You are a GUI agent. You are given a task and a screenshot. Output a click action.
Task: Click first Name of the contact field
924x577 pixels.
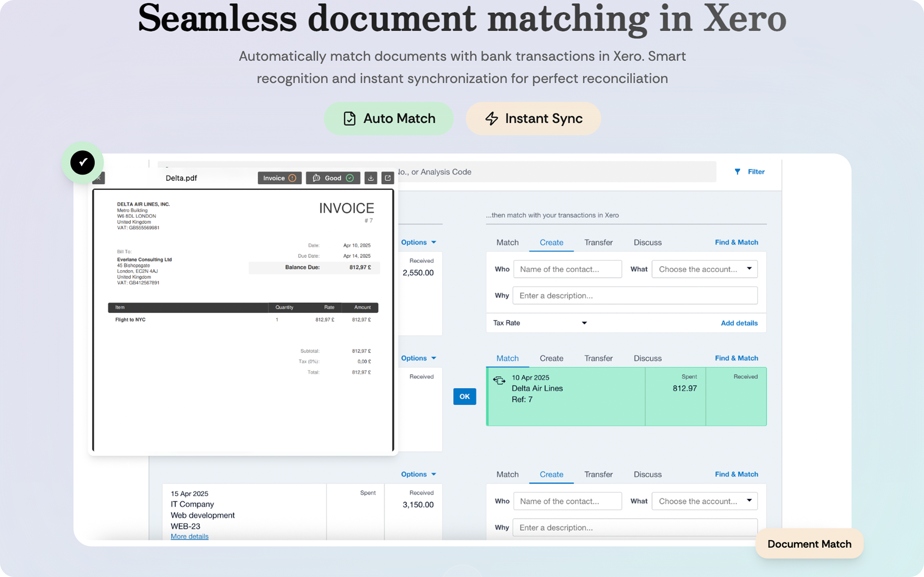click(x=567, y=269)
